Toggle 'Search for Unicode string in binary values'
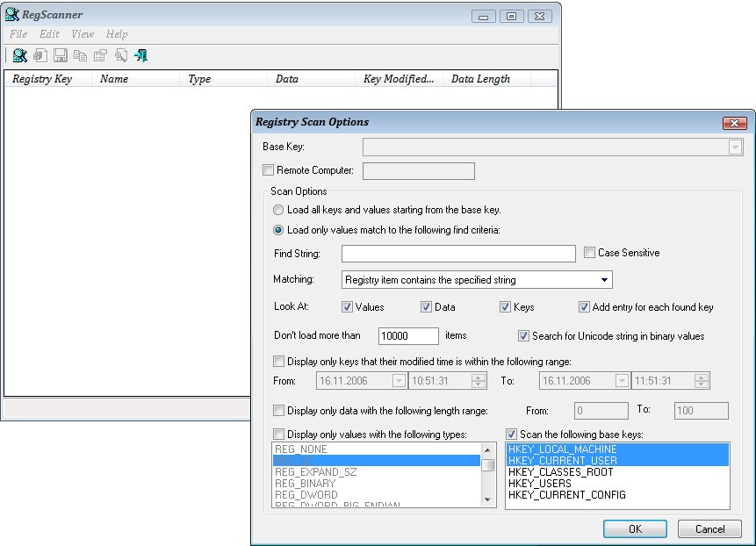This screenshot has height=546, width=756. click(523, 336)
